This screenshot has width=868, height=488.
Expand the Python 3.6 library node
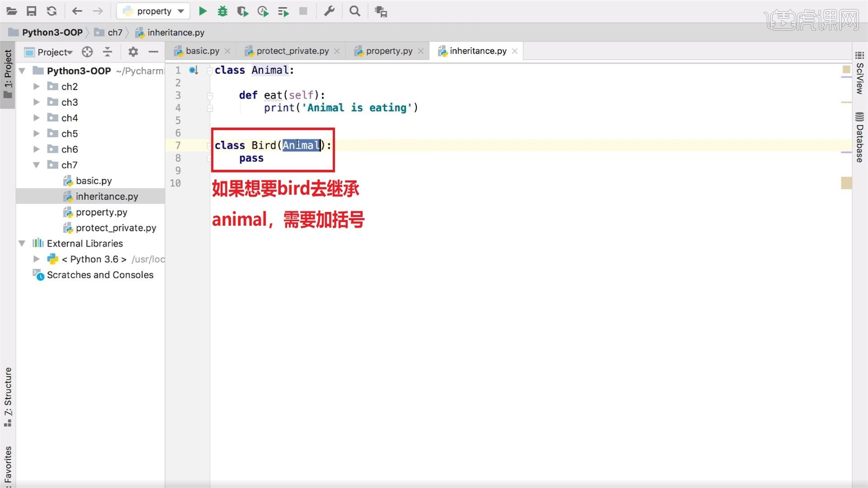click(x=36, y=259)
